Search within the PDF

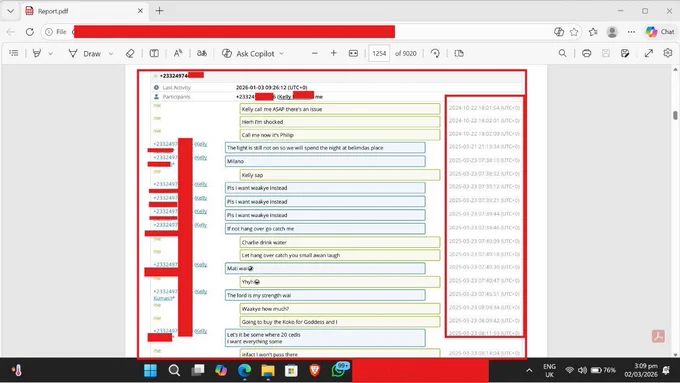click(562, 53)
